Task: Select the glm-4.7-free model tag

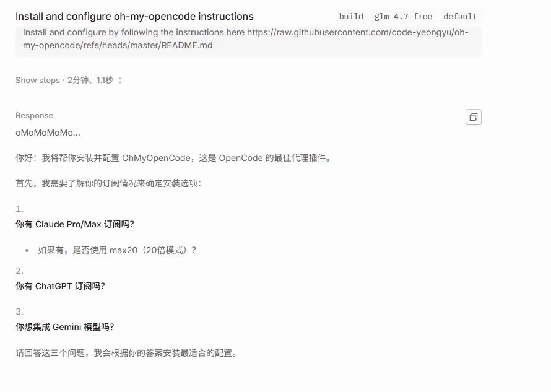Action: pyautogui.click(x=403, y=17)
